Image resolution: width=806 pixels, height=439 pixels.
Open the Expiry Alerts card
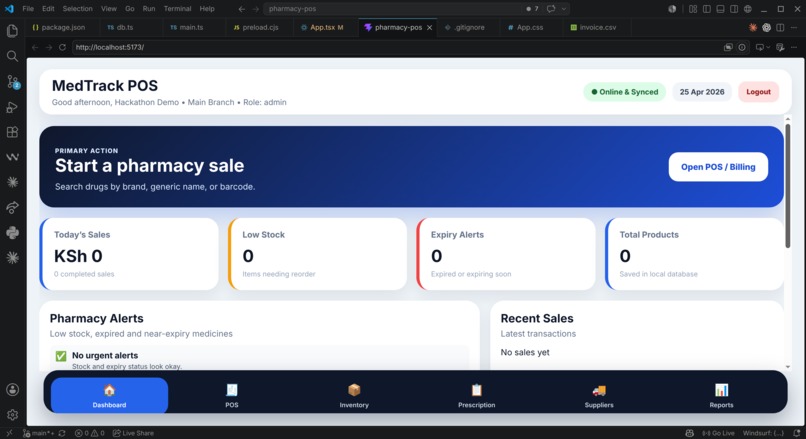506,254
